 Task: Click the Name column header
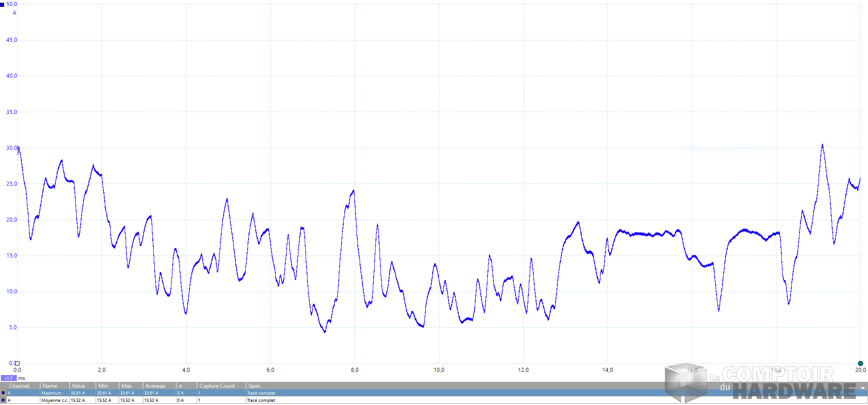point(50,386)
